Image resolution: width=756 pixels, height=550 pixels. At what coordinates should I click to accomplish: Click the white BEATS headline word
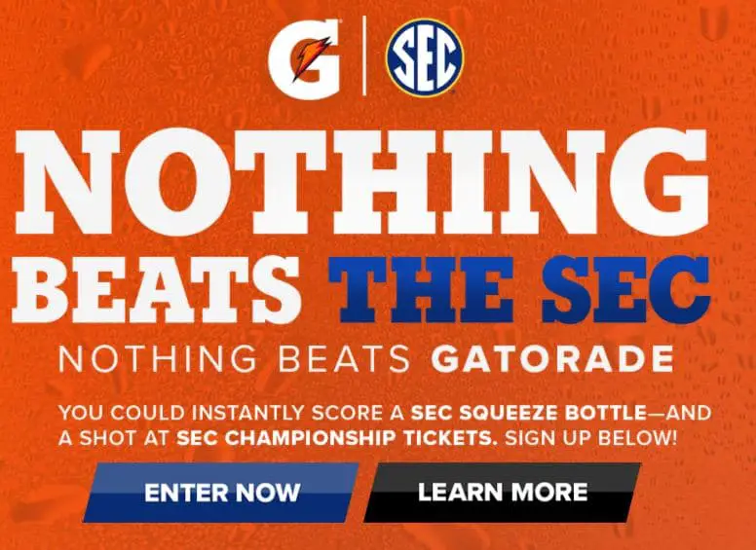click(156, 289)
